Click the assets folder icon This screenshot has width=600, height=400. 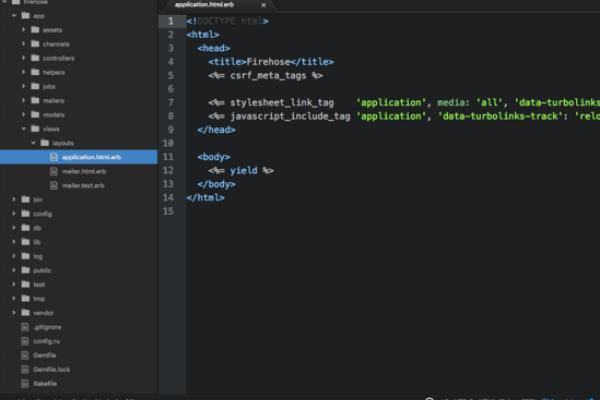[35, 30]
